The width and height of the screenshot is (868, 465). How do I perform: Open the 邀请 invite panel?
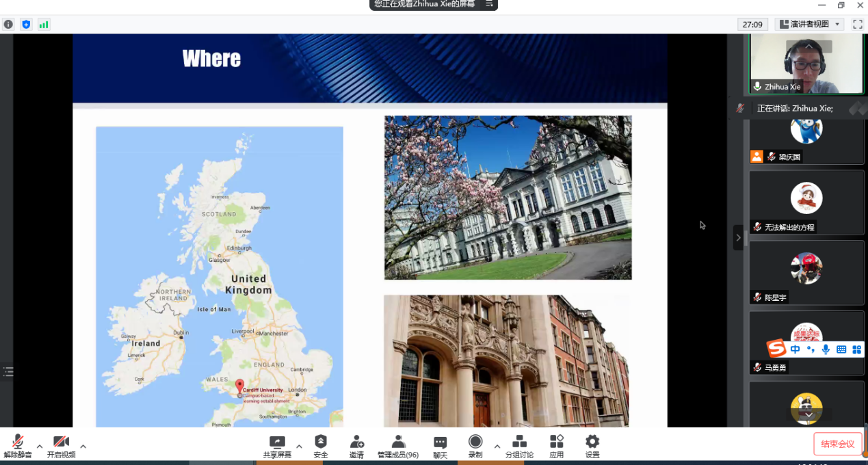click(x=356, y=446)
